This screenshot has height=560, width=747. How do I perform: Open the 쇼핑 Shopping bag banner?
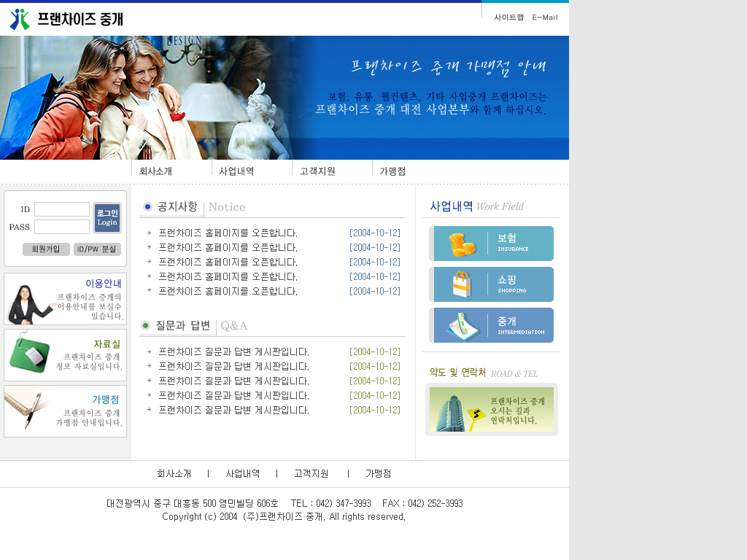(x=492, y=284)
